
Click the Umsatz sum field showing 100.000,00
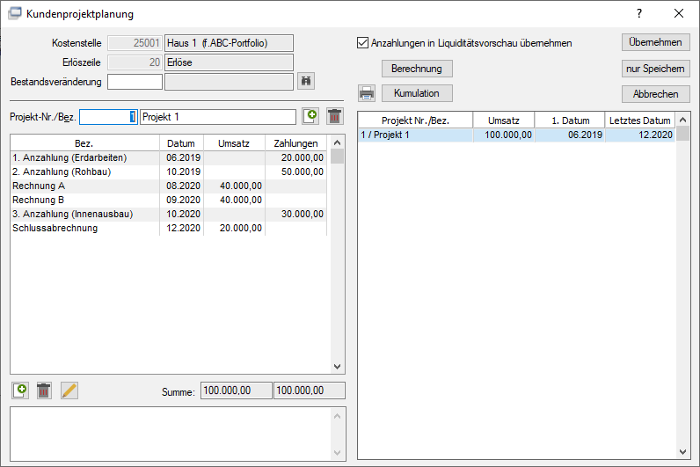point(236,391)
